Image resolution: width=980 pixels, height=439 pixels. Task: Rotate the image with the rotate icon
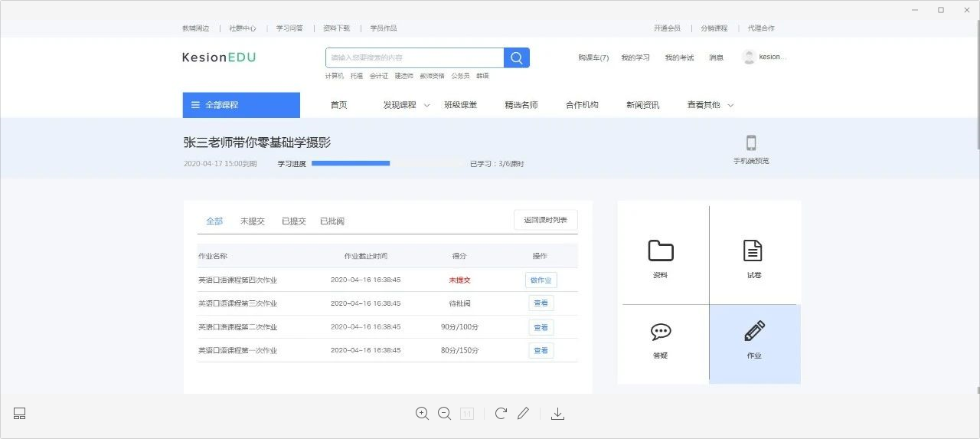click(x=501, y=414)
